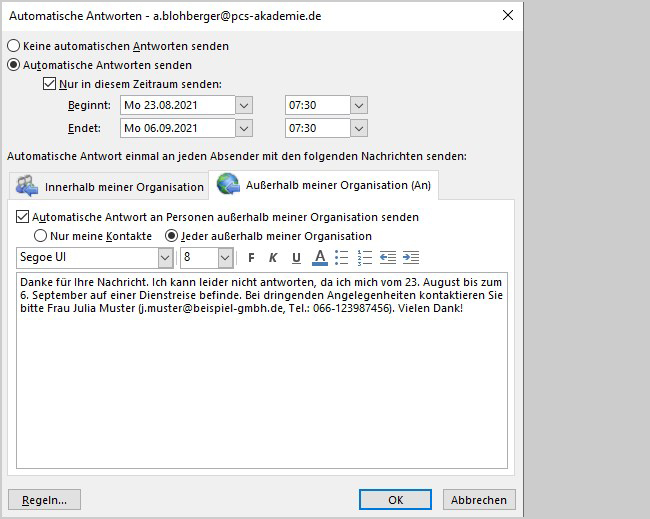Increase the text indent
This screenshot has width=650, height=519.
(x=411, y=257)
